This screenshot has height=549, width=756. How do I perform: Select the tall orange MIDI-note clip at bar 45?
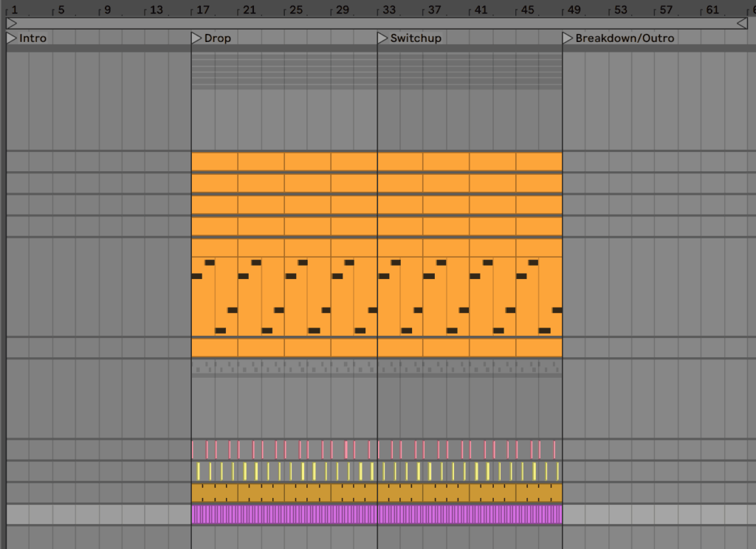tap(539, 288)
